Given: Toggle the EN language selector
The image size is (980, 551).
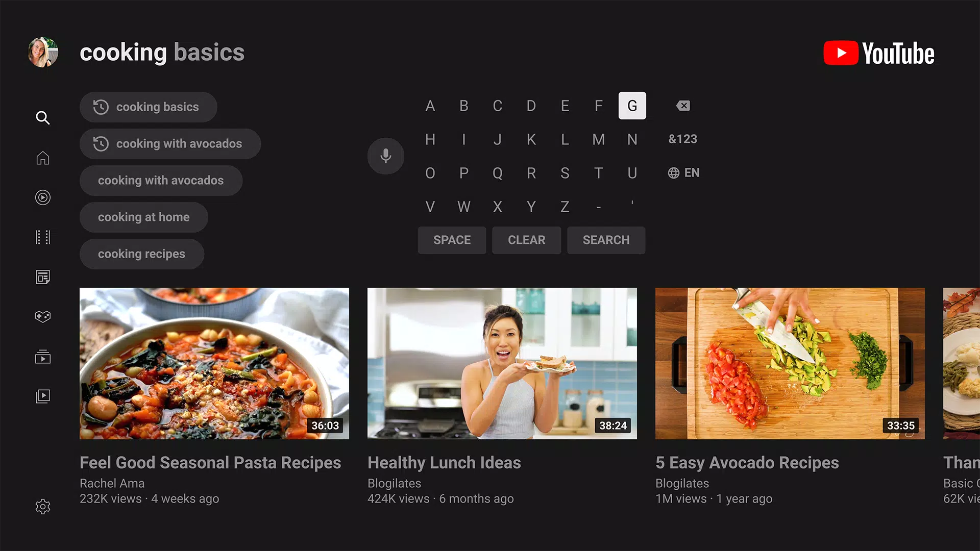Looking at the screenshot, I should (x=683, y=172).
